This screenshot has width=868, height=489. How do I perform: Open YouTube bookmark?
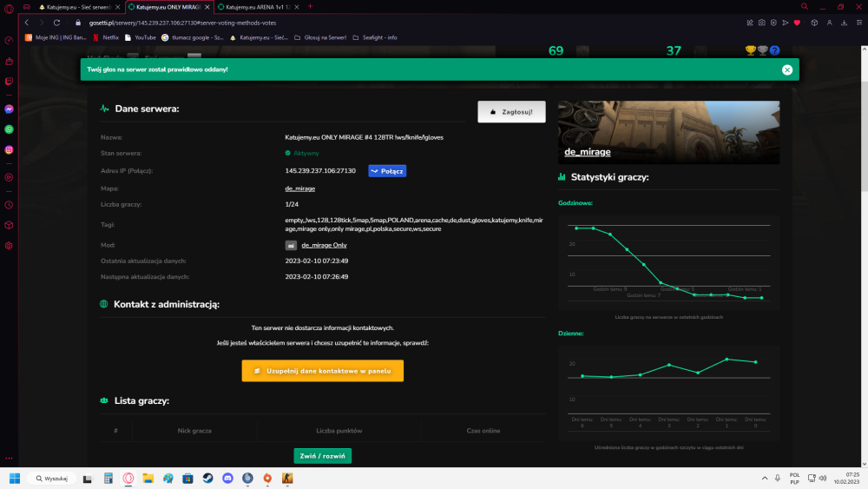pos(140,37)
